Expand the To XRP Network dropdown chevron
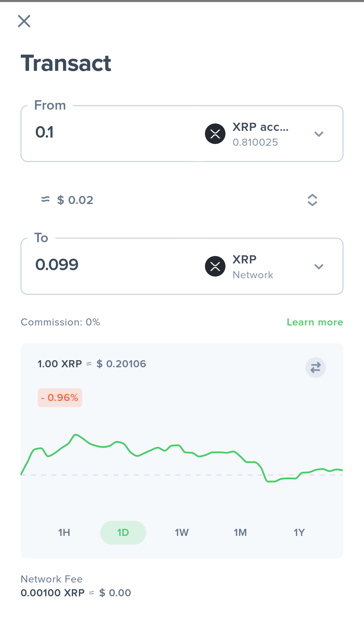The image size is (364, 629). (x=319, y=267)
